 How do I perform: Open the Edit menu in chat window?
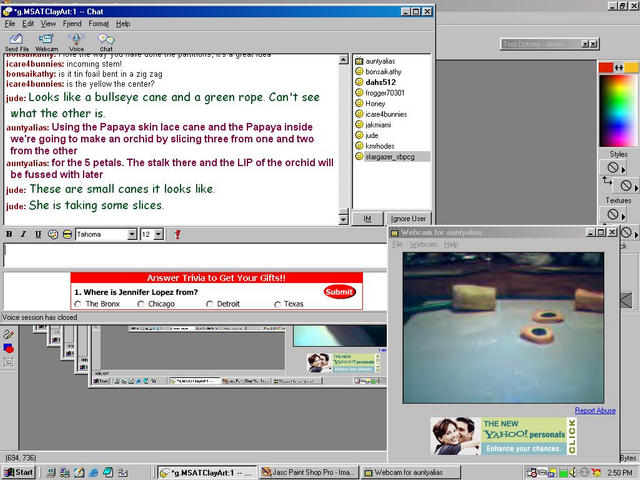[28, 24]
